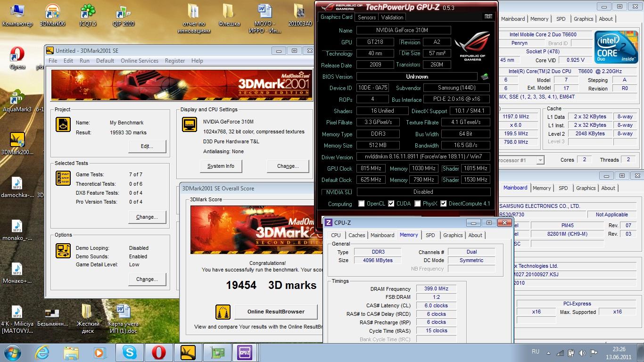Image resolution: width=644 pixels, height=362 pixels.
Task: Select the Opera desktop shortcut
Action: pos(17,58)
